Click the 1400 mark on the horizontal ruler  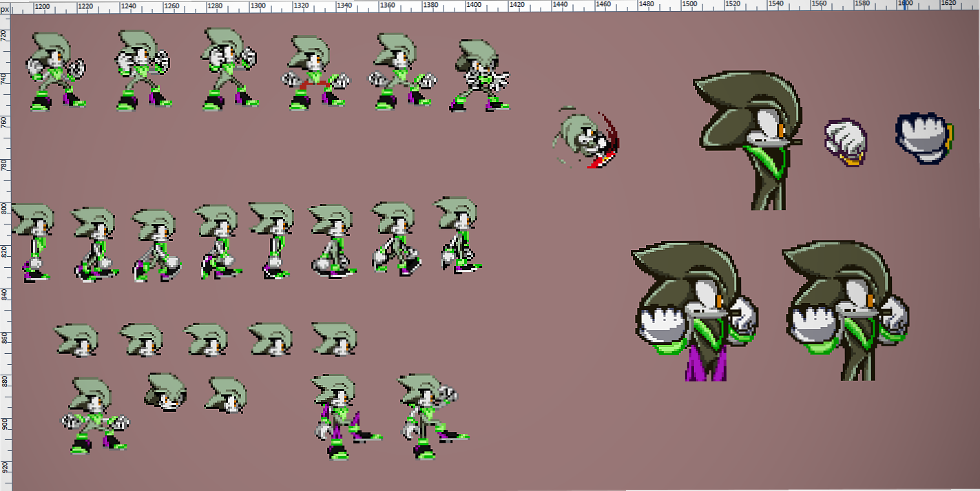475,5
